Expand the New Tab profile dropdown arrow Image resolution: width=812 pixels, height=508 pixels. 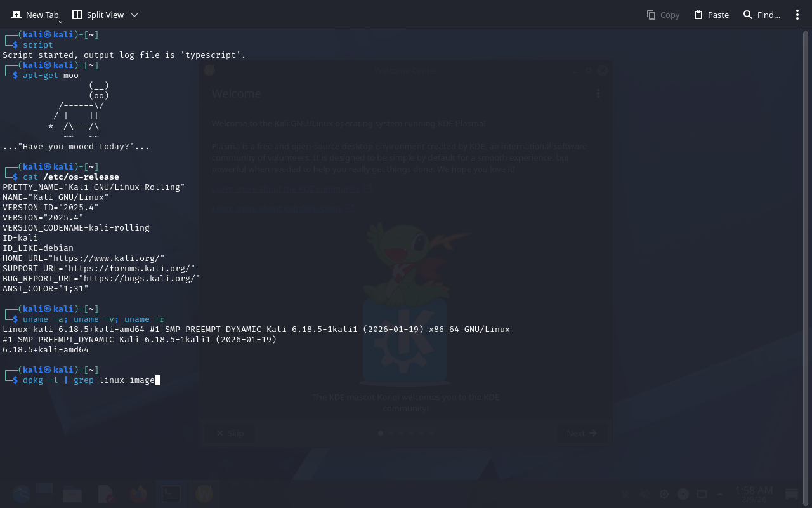pyautogui.click(x=60, y=22)
